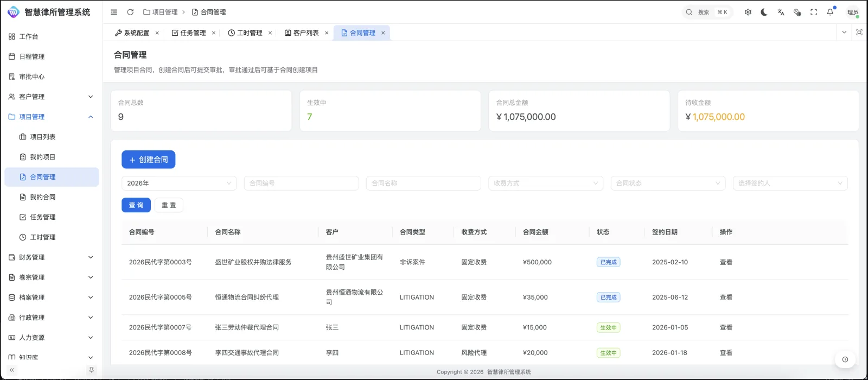Click the sidebar pin icon

91,370
